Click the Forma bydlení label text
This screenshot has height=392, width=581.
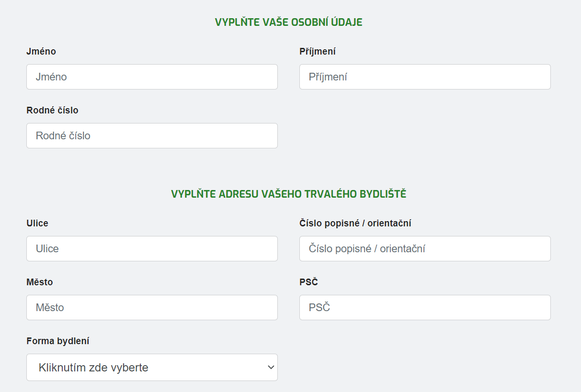(x=58, y=341)
